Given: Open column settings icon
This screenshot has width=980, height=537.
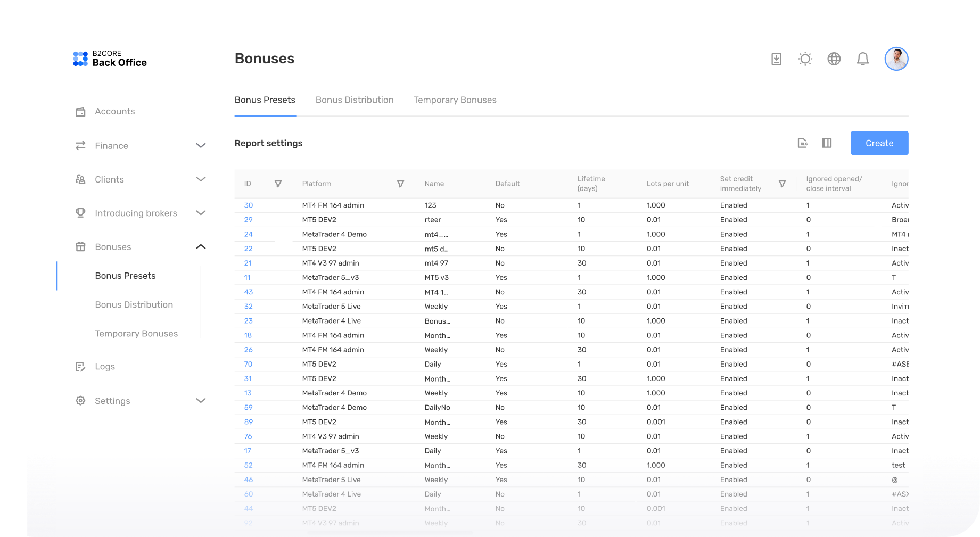Looking at the screenshot, I should pos(826,143).
